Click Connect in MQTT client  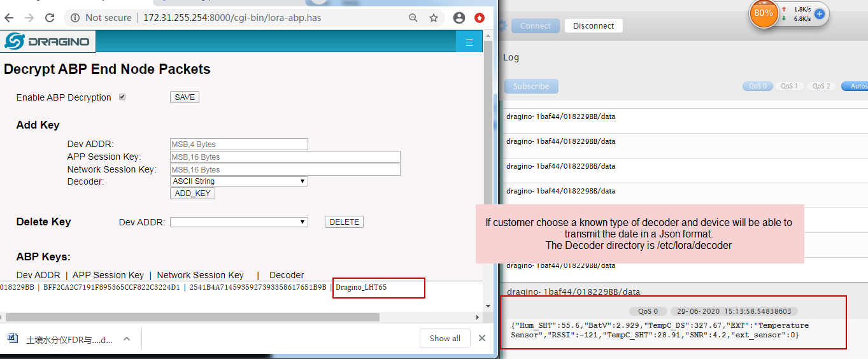535,26
